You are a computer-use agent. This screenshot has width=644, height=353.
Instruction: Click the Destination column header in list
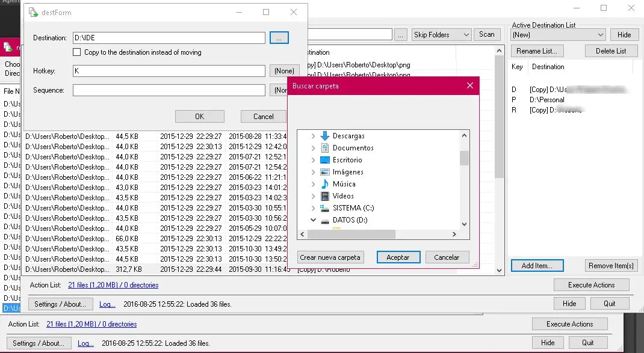pyautogui.click(x=548, y=67)
